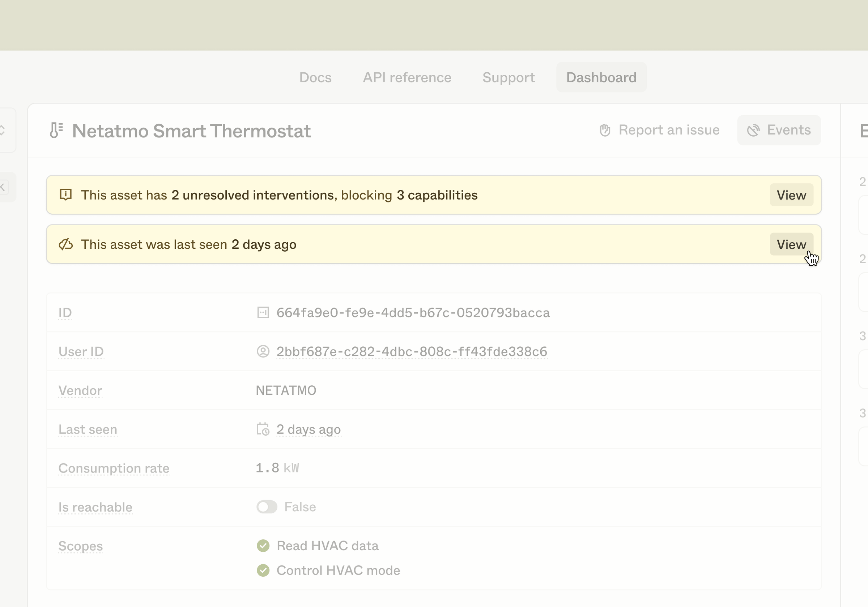Screen dimensions: 868x607
Task: Click the Scopes label
Action: pos(81,546)
